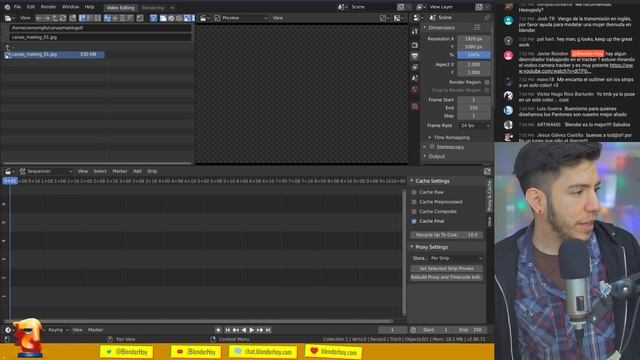Open the Output properties tab
This screenshot has width=640, height=360.
(x=415, y=56)
